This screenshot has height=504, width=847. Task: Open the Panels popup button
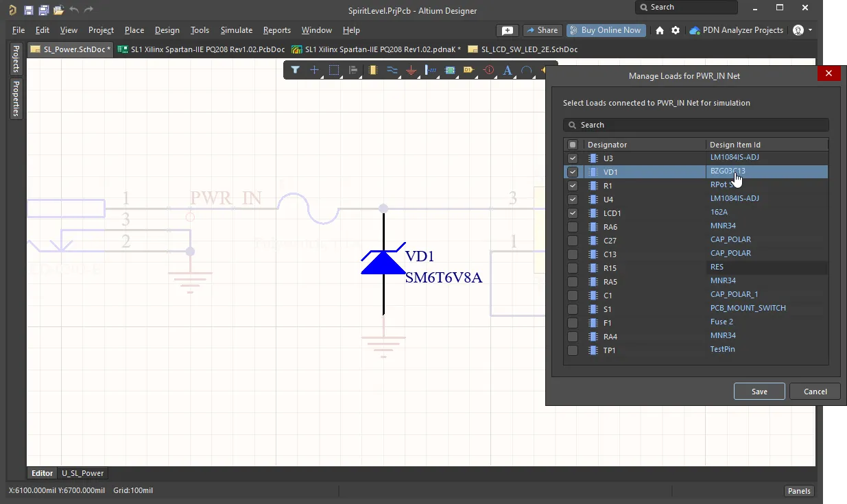[x=799, y=491]
